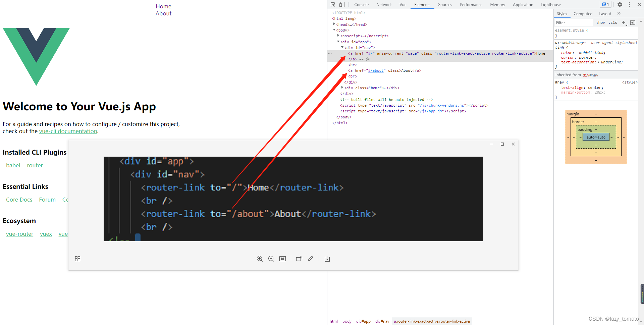Open the Lighthouse tab
Screen dimensions: 644x325
551,5
